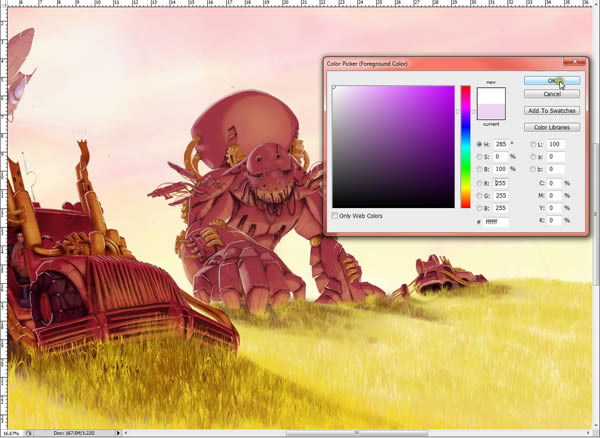Viewport: 600px width, 438px height.
Task: Click the K black percent field
Action: tap(554, 220)
